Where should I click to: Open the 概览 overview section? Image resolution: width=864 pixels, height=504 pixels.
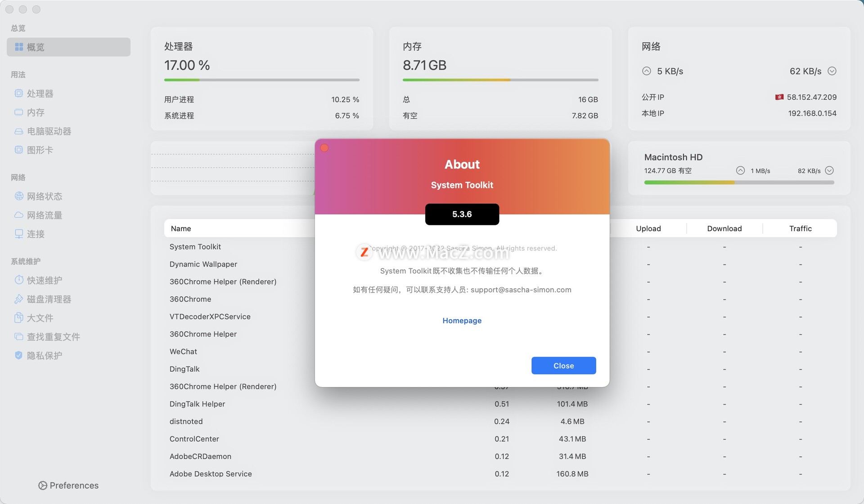coord(68,47)
